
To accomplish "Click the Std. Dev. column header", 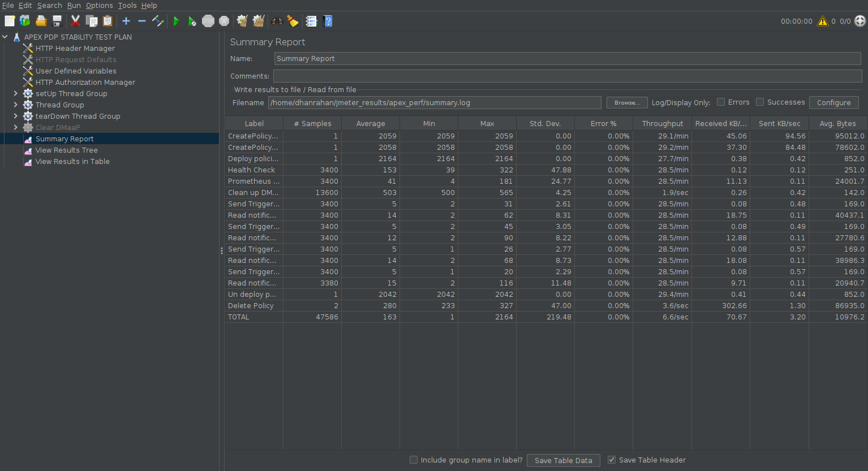I will [x=545, y=123].
